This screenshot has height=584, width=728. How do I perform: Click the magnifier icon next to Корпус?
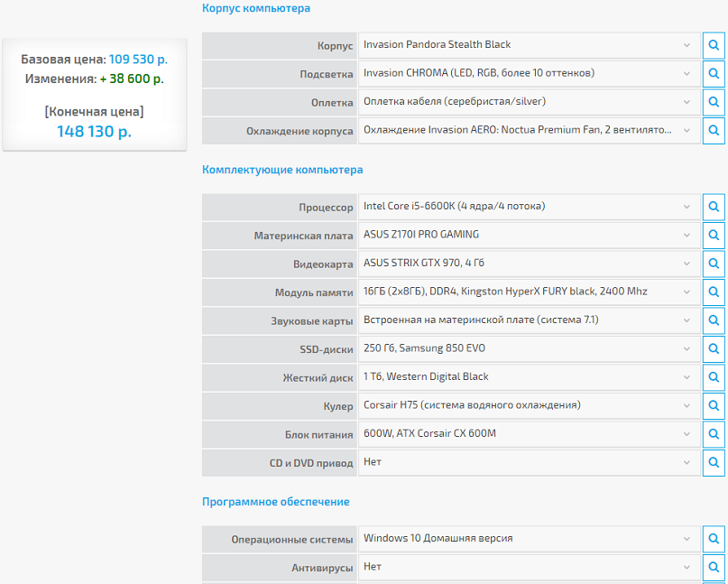point(714,45)
